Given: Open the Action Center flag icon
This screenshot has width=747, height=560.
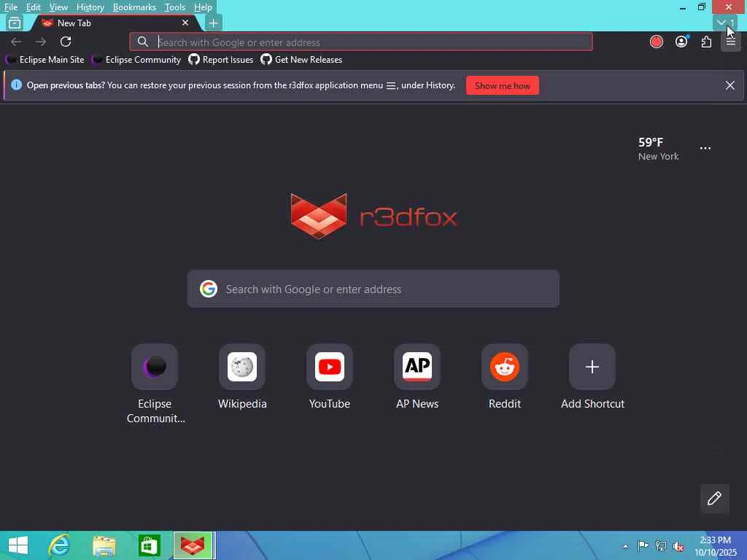Looking at the screenshot, I should [643, 546].
